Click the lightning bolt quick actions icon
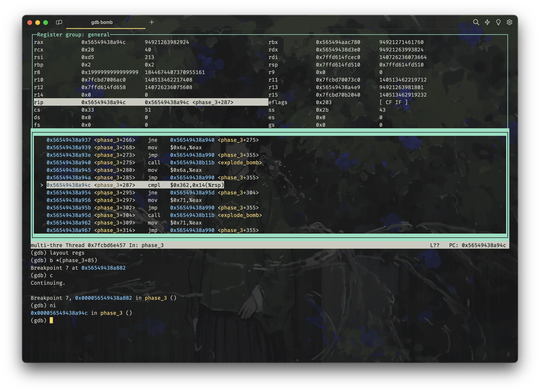The height and width of the screenshot is (392, 540). pyautogui.click(x=487, y=22)
